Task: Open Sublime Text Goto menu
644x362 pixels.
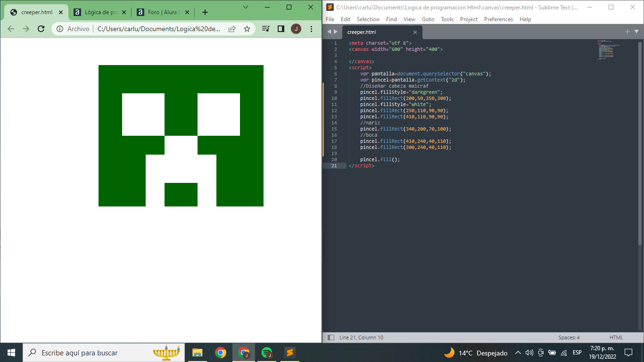Action: [x=428, y=19]
